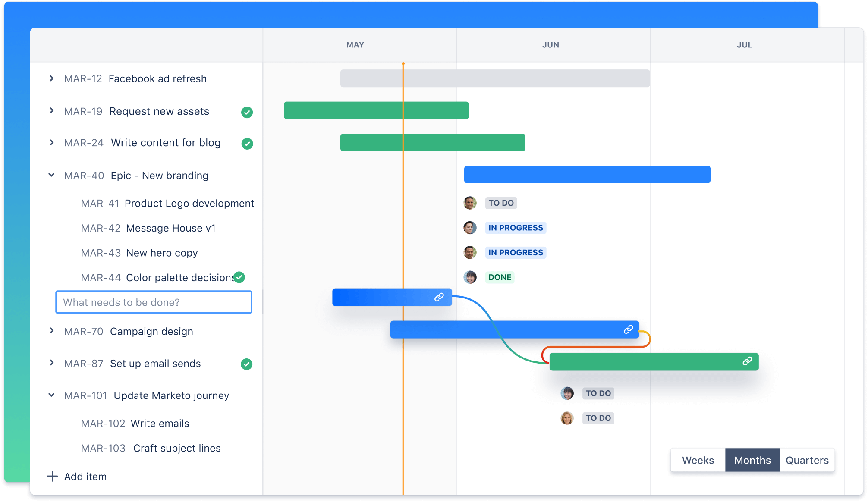Toggle TO DO status on MAR-102 subtask
Screen dimensions: 868x502
[x=598, y=392]
